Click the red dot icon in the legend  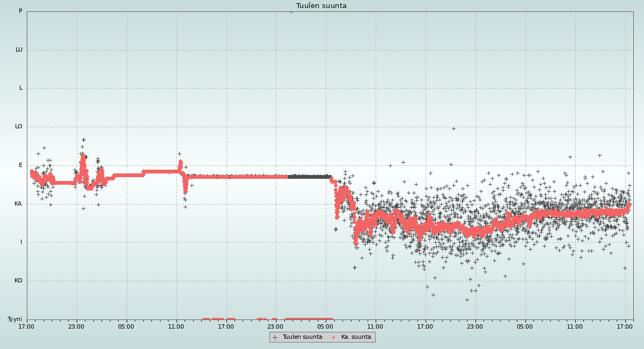(x=334, y=337)
